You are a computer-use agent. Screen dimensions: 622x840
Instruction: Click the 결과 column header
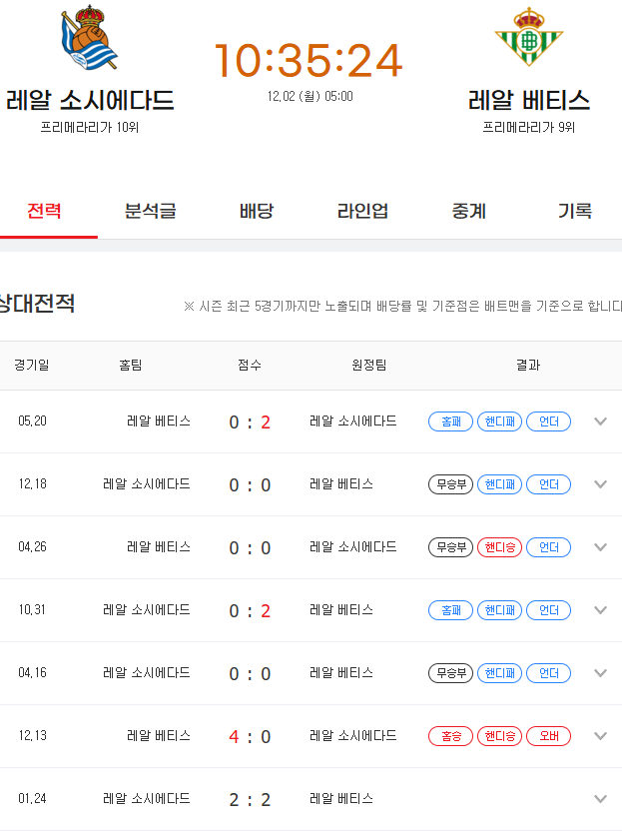pyautogui.click(x=528, y=366)
